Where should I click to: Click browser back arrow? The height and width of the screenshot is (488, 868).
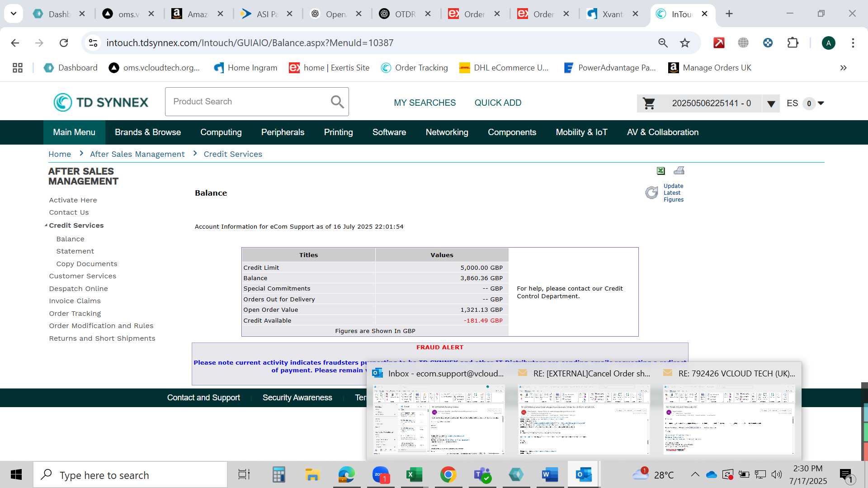tap(15, 43)
